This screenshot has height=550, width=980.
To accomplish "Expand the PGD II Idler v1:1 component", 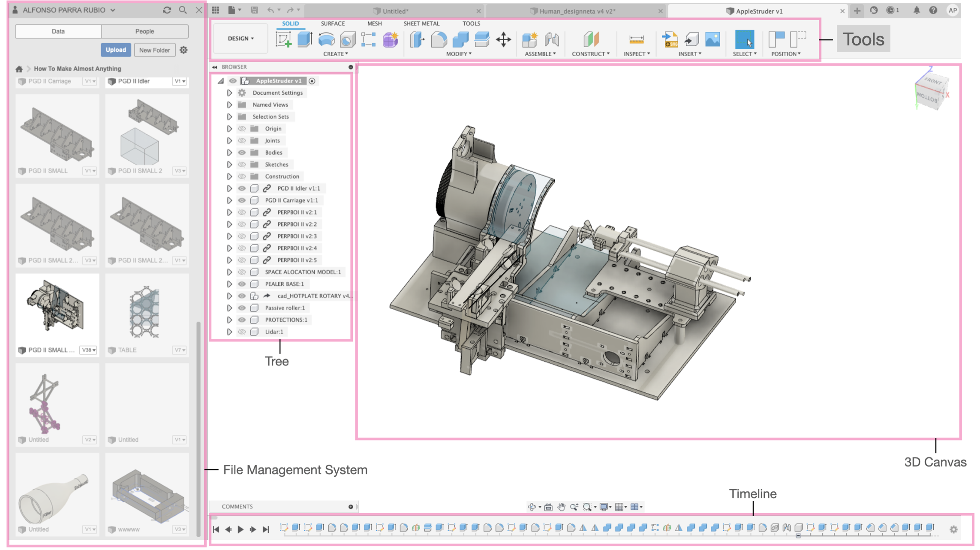I will (x=229, y=188).
